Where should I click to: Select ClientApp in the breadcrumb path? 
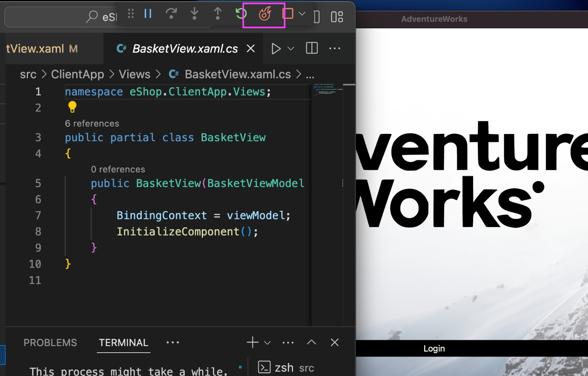click(x=77, y=74)
